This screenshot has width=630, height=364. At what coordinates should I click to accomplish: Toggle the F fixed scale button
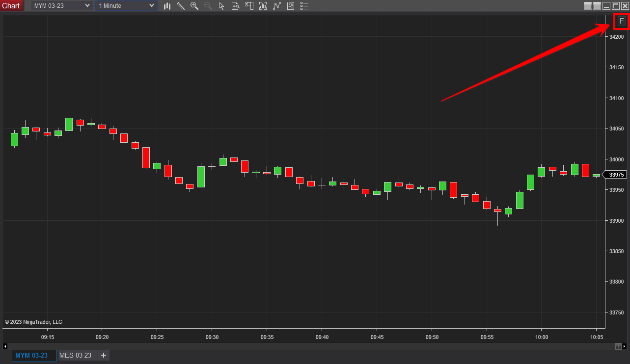pyautogui.click(x=622, y=21)
